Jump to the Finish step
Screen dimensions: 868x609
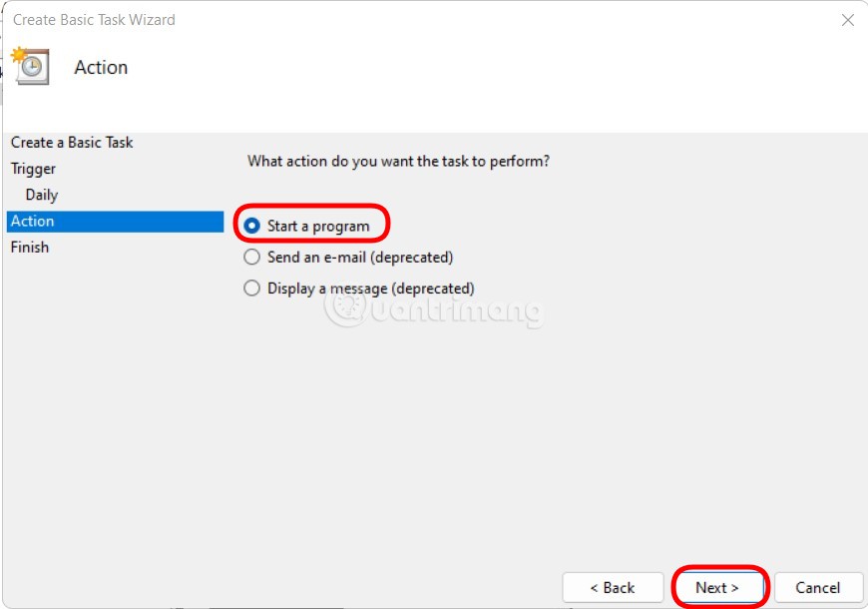tap(30, 247)
